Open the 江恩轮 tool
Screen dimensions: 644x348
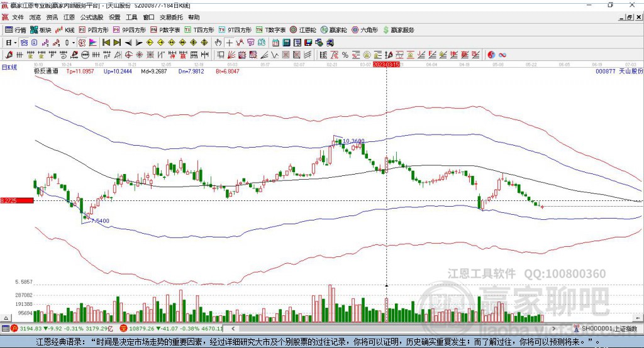[303, 30]
